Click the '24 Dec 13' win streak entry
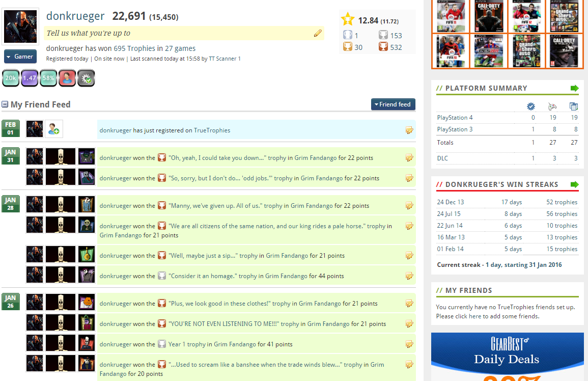 [451, 202]
